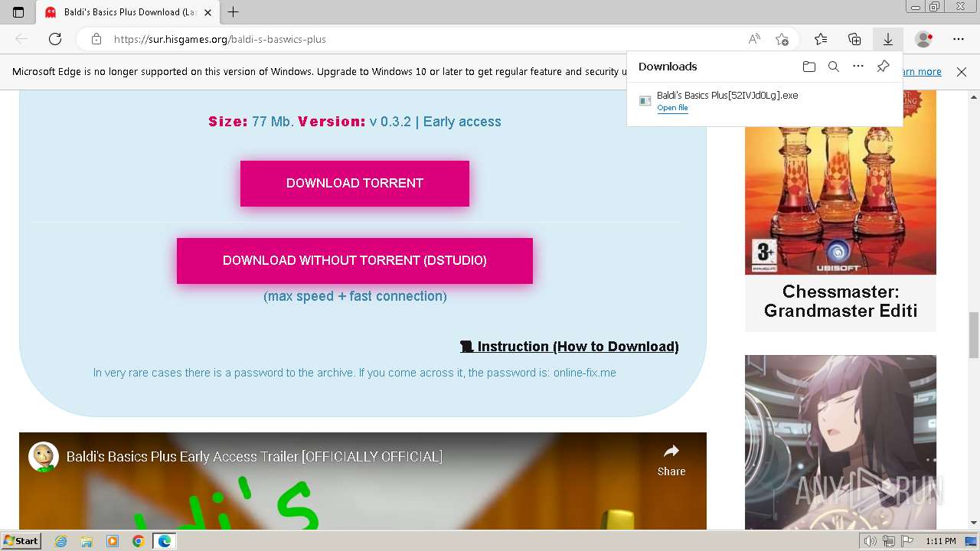Select Baldi's Basics Plus exe download entry
The height and width of the screenshot is (551, 980).
point(764,101)
